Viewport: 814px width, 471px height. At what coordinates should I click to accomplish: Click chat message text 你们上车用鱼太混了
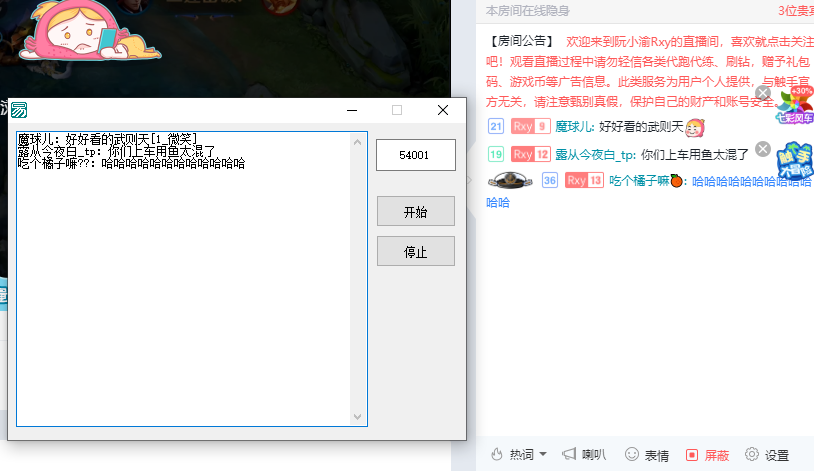tap(695, 154)
